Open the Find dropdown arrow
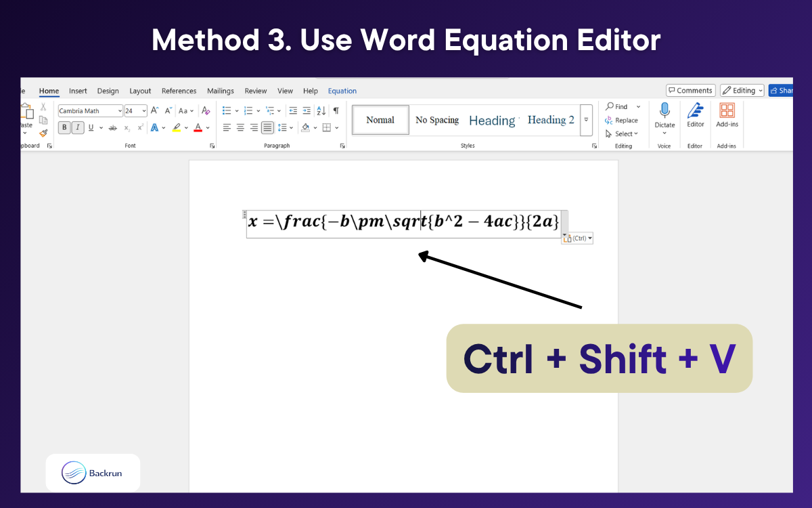 pyautogui.click(x=638, y=107)
